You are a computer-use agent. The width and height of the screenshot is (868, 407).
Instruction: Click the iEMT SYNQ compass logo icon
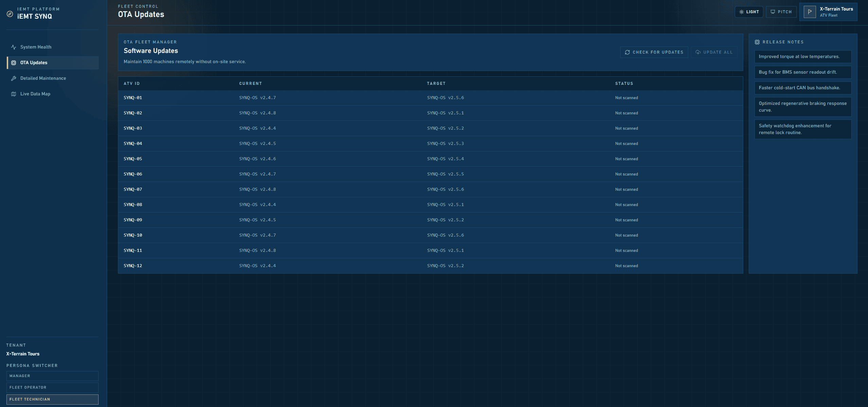tap(10, 14)
